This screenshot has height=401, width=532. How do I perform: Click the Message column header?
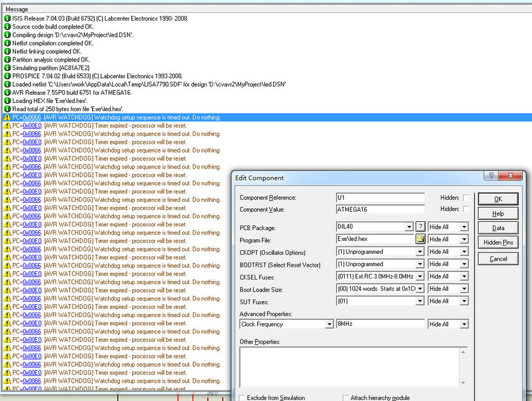point(17,9)
